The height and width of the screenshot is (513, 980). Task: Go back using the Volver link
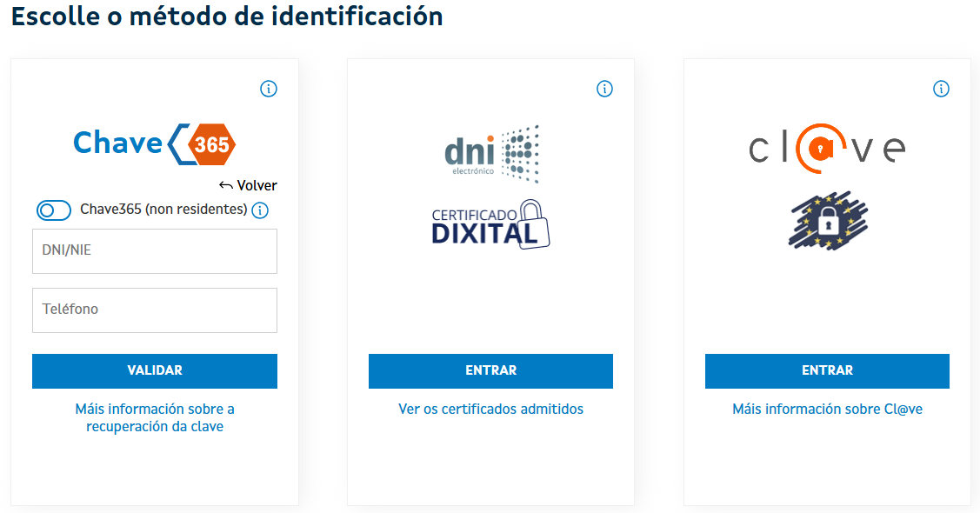[248, 185]
